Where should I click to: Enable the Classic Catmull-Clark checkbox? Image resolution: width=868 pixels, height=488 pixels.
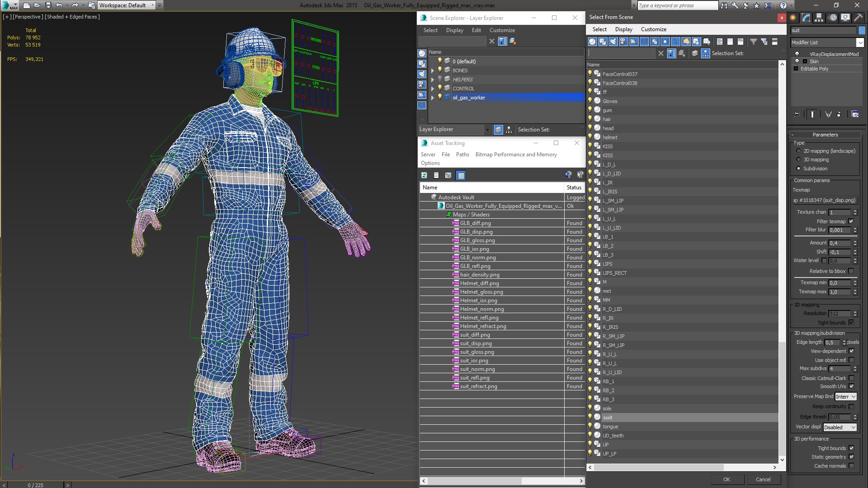tap(851, 378)
